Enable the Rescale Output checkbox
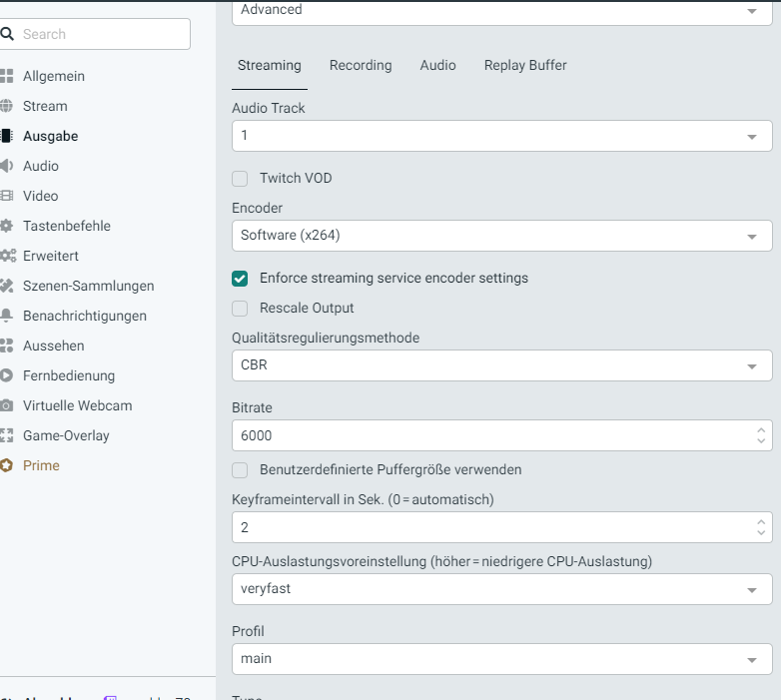781x700 pixels. (x=240, y=309)
